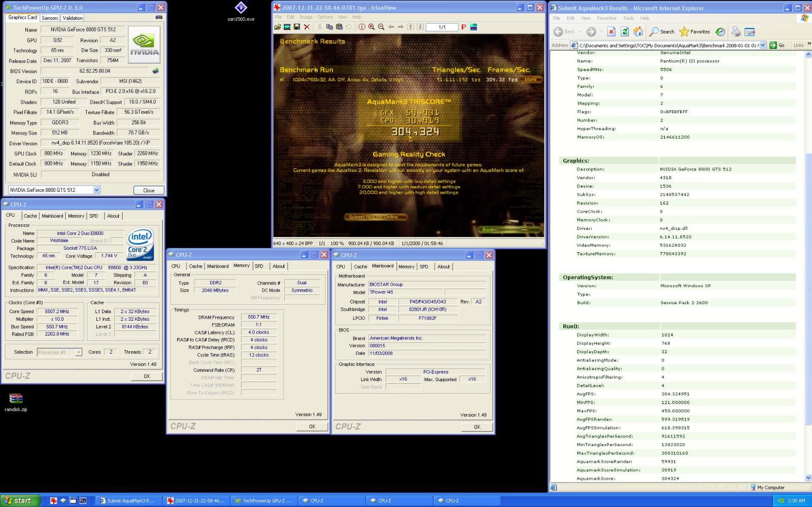Screen dimensions: 812x507
Task: Click IE scrollbar down arrow
Action: (808, 478)
